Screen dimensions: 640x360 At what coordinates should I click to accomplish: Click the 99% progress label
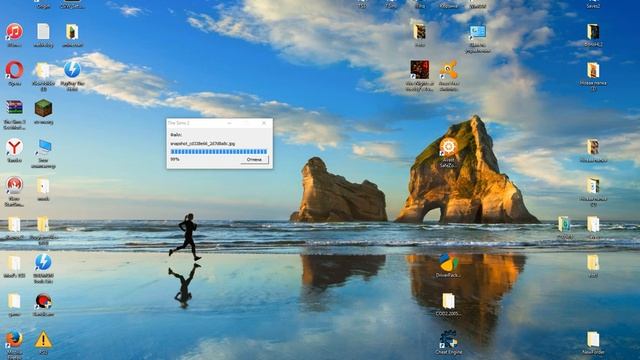point(175,159)
